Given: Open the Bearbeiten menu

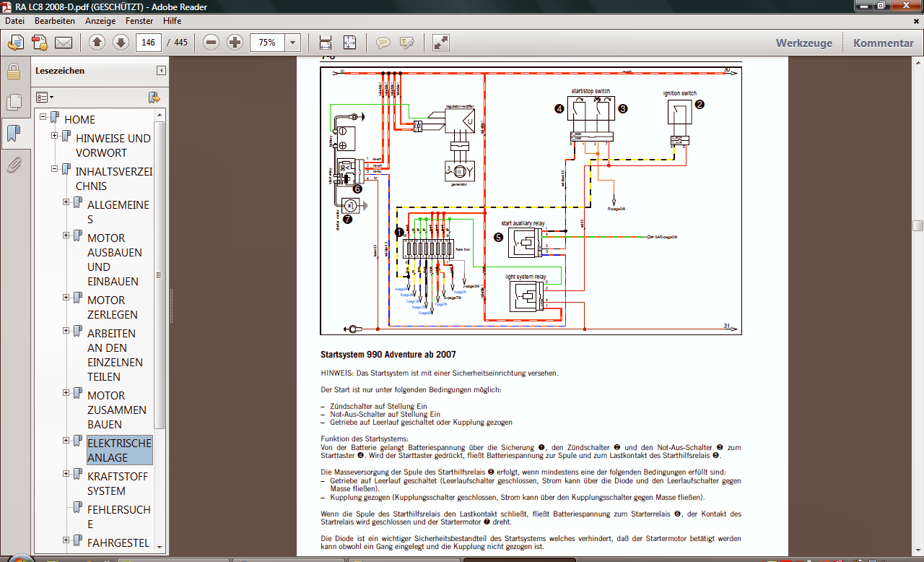Looking at the screenshot, I should pyautogui.click(x=54, y=21).
